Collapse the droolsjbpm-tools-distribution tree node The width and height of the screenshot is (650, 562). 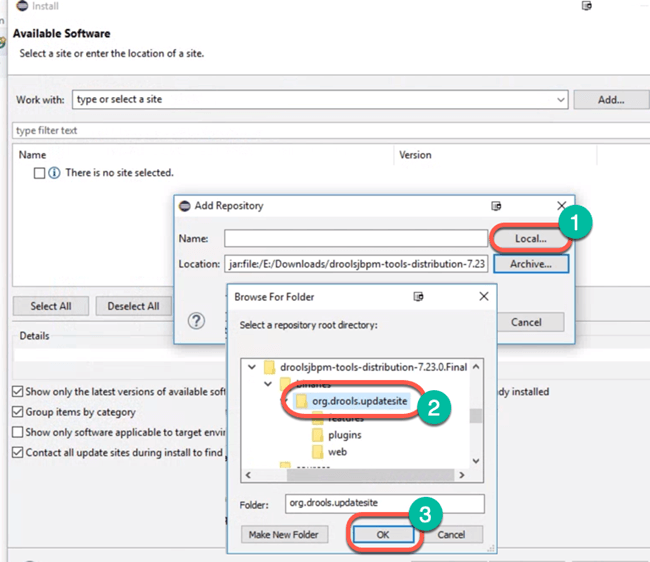pyautogui.click(x=252, y=366)
